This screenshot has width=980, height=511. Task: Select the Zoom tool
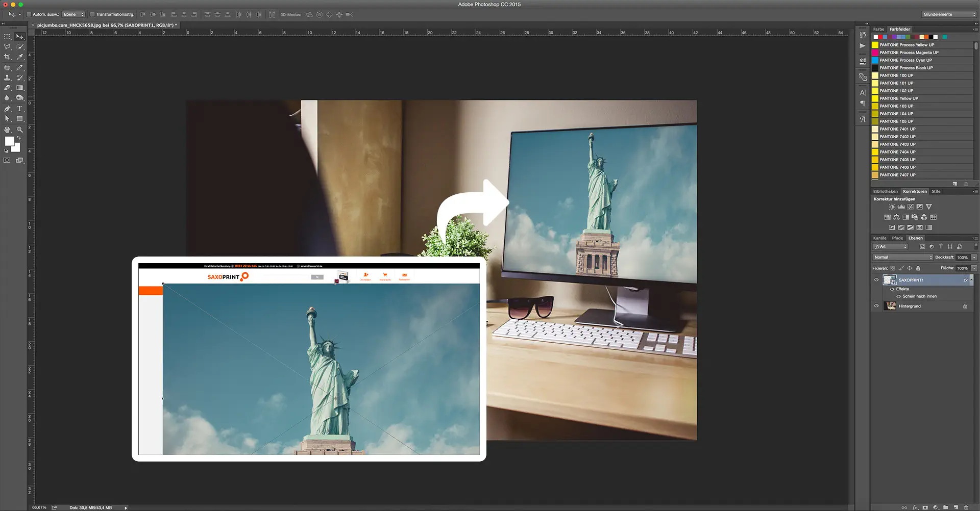point(19,130)
